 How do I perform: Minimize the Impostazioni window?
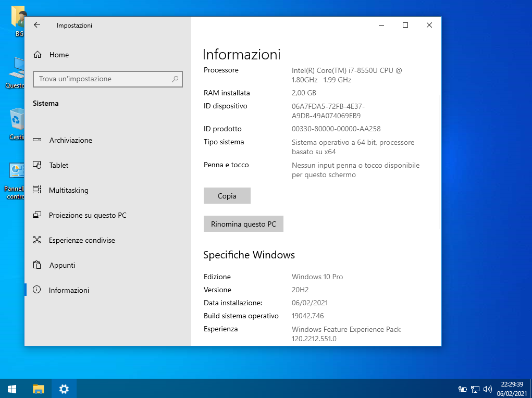(381, 25)
